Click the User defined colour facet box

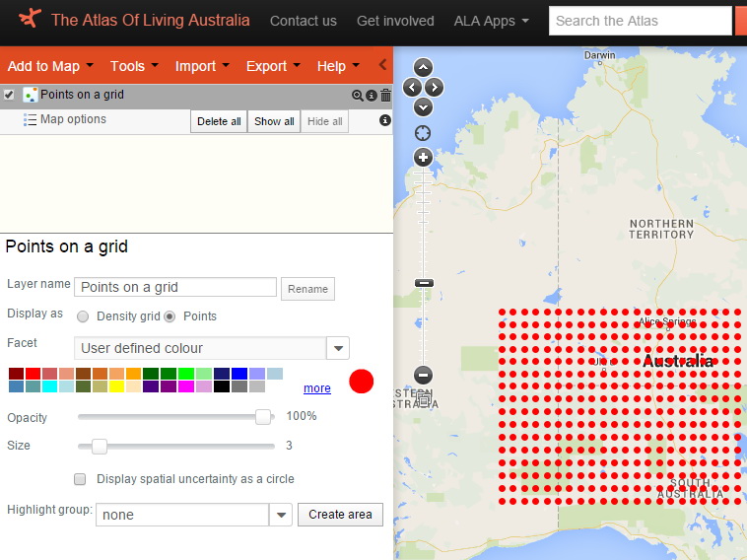coord(200,348)
